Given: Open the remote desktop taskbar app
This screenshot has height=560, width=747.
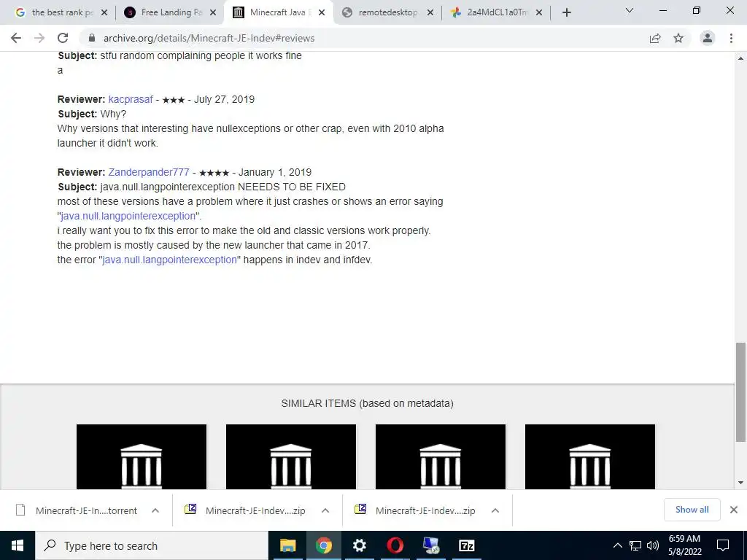Looking at the screenshot, I should [430, 545].
